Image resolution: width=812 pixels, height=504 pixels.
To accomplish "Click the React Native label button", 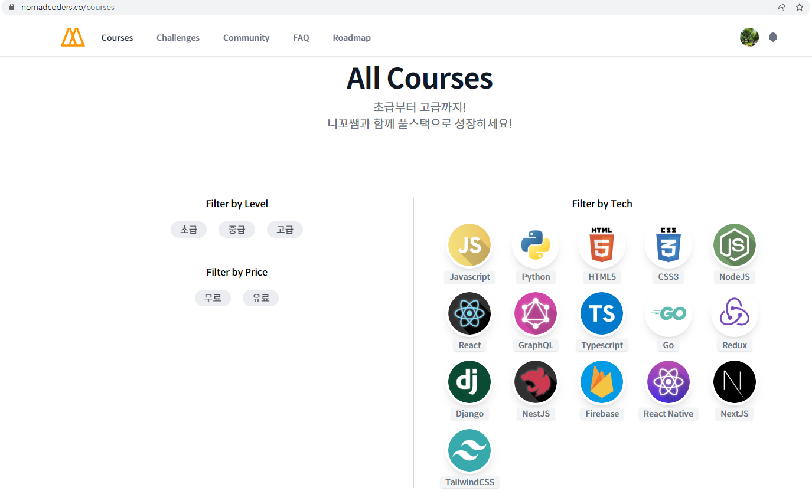I will pyautogui.click(x=668, y=414).
